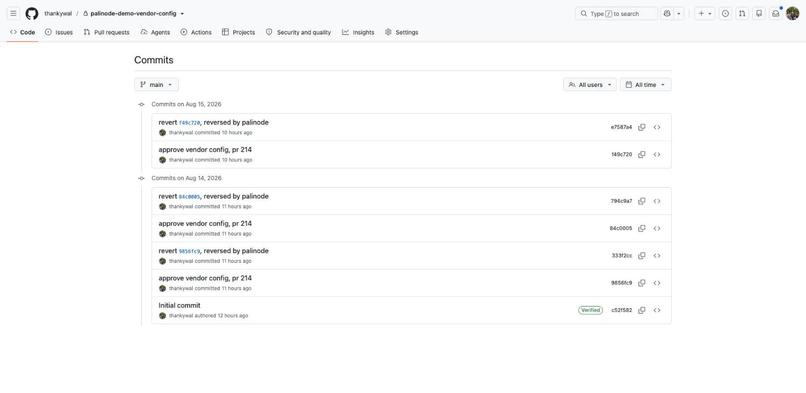The height and width of the screenshot is (393, 806).
Task: Open the Actions tab
Action: [x=196, y=32]
